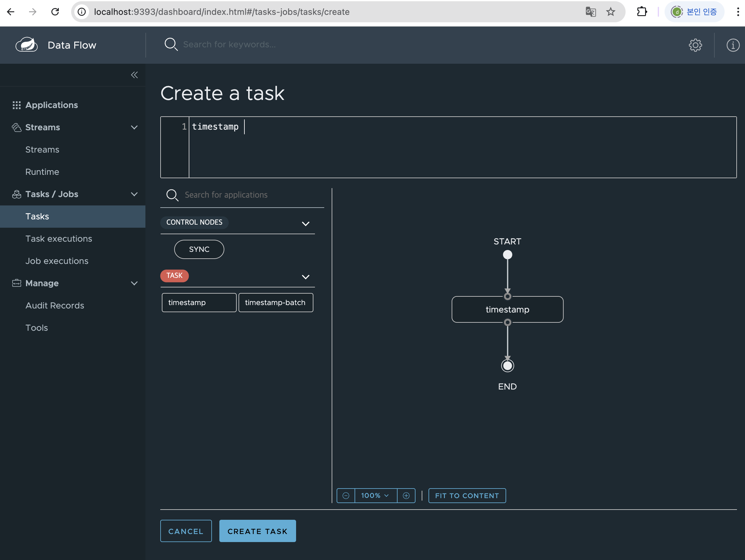Bookmark page with the star icon
745x560 pixels.
610,12
